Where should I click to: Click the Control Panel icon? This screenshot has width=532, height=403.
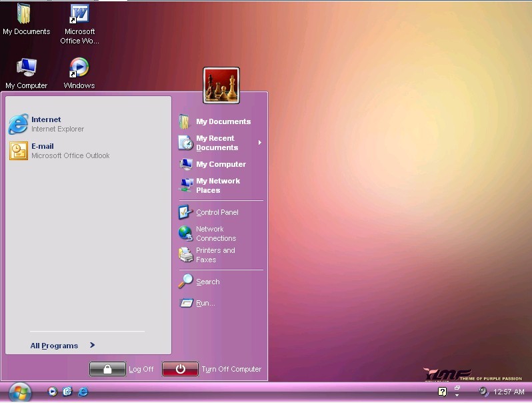[185, 212]
